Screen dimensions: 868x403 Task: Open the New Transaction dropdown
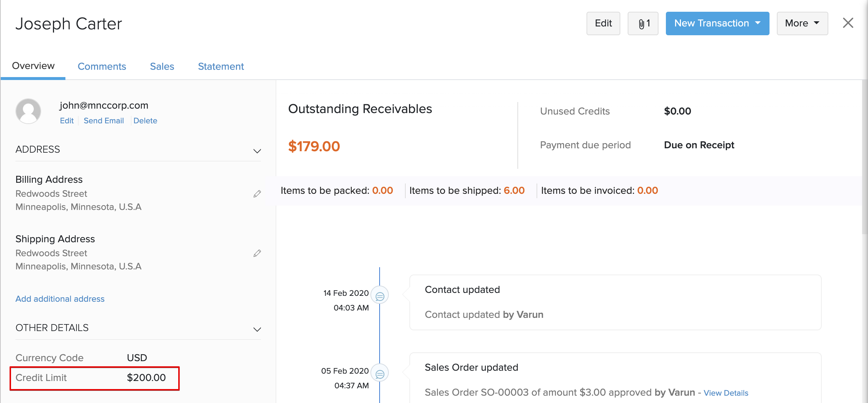point(717,23)
